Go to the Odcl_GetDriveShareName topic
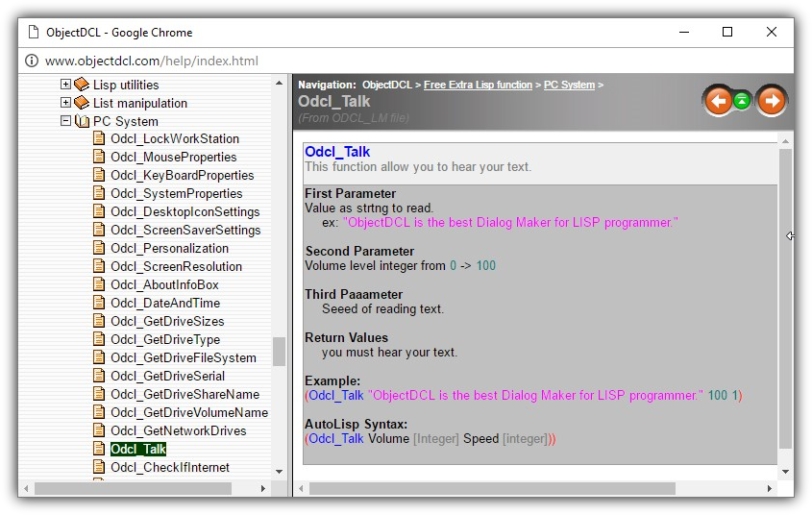 185,394
